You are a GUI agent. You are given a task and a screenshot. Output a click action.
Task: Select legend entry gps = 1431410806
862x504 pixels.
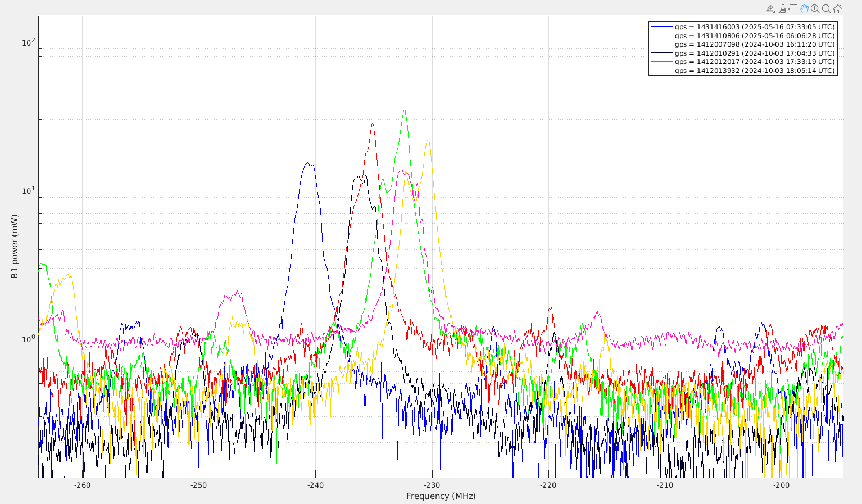(743, 35)
